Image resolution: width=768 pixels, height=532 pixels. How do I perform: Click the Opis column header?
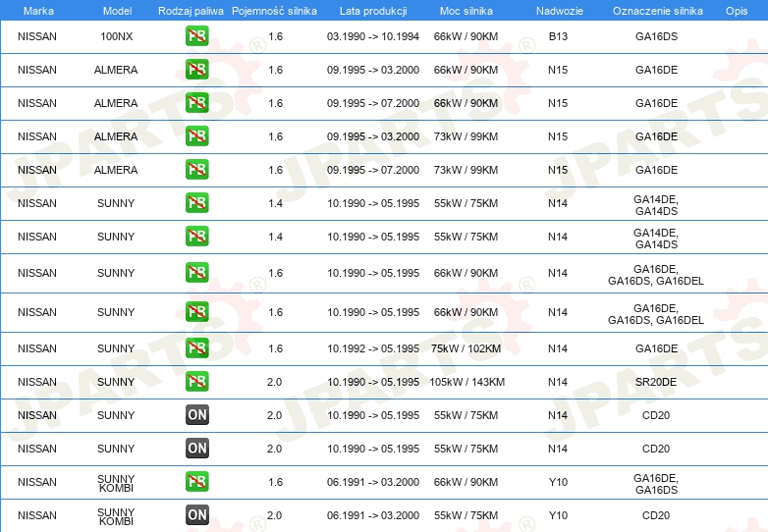click(x=737, y=11)
